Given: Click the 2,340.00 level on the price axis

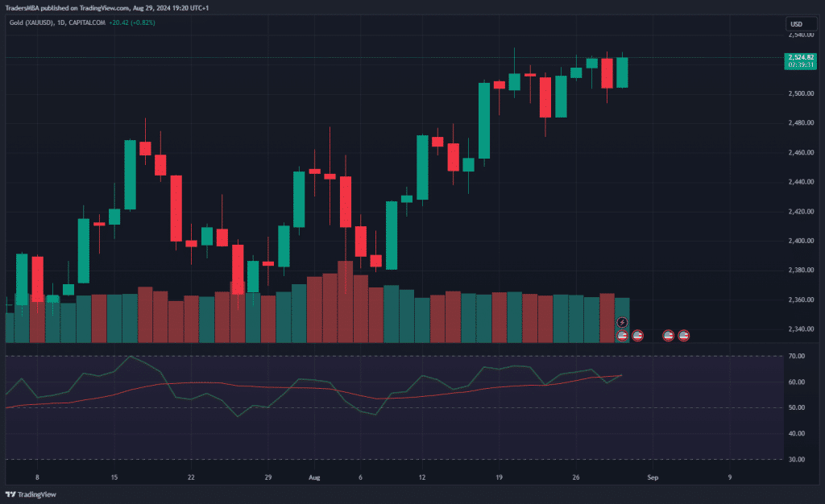Looking at the screenshot, I should (798, 329).
